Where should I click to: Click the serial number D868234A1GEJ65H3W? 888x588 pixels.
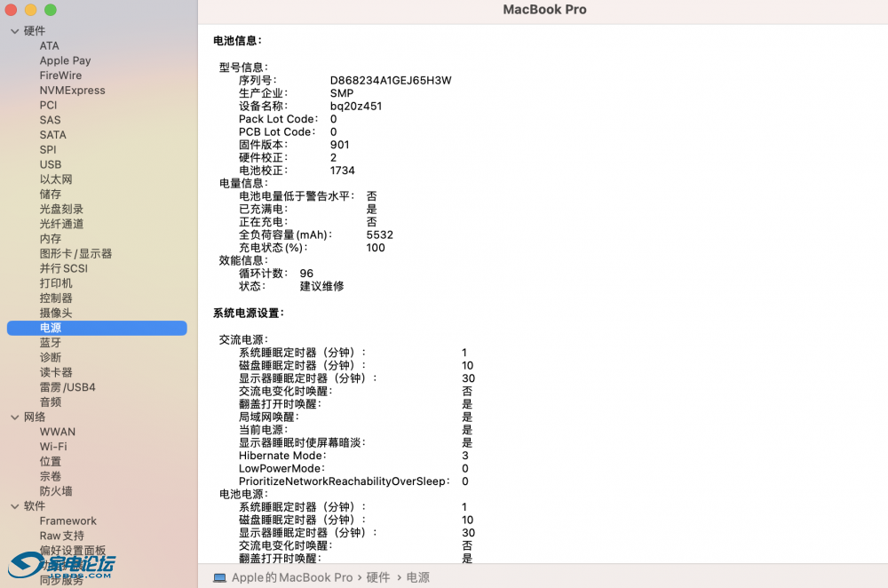pos(391,81)
